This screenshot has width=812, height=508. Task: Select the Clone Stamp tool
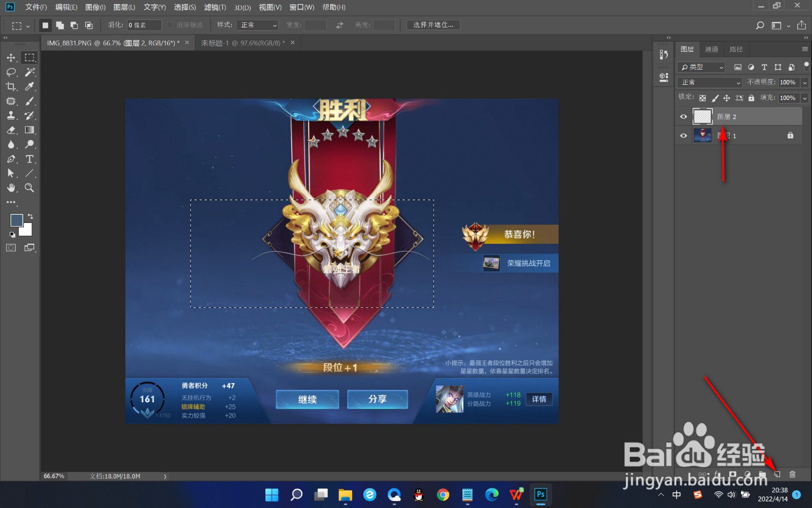click(11, 115)
